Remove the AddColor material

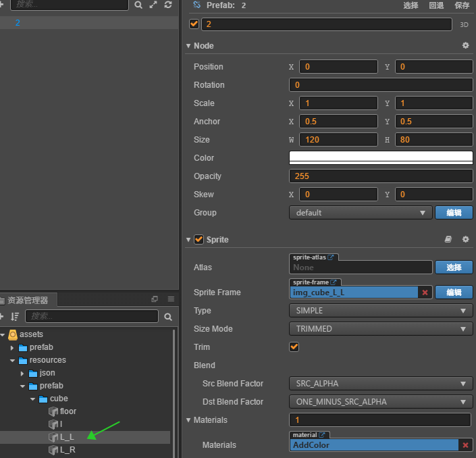465,445
